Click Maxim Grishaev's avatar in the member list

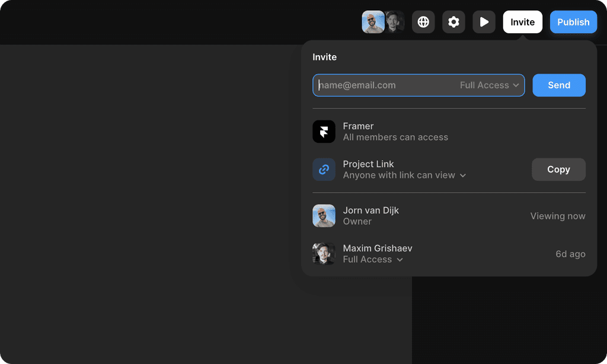pos(324,253)
